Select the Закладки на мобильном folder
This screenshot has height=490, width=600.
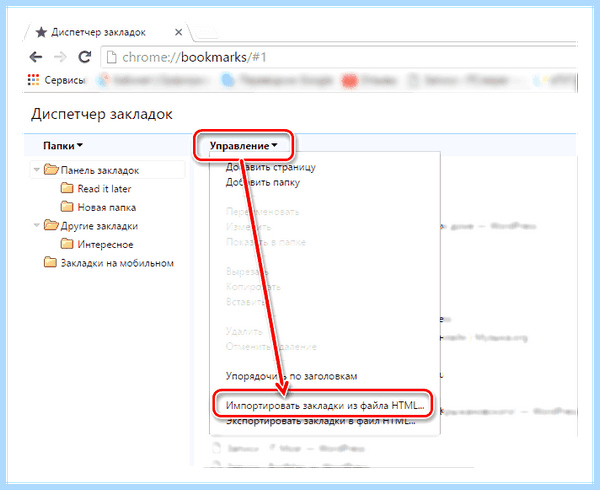click(x=109, y=263)
